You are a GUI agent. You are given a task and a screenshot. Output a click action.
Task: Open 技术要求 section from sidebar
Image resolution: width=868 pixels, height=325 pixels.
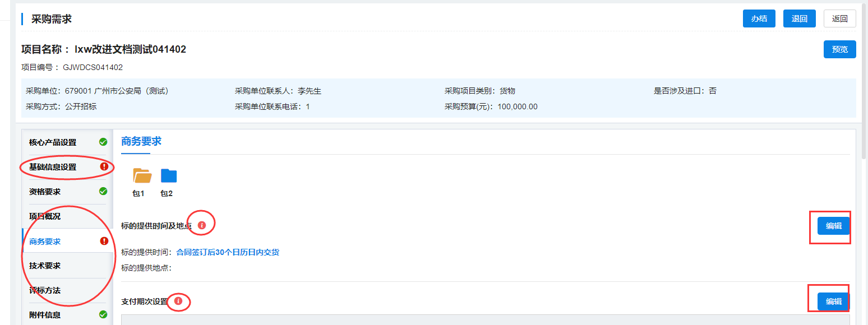pos(45,266)
